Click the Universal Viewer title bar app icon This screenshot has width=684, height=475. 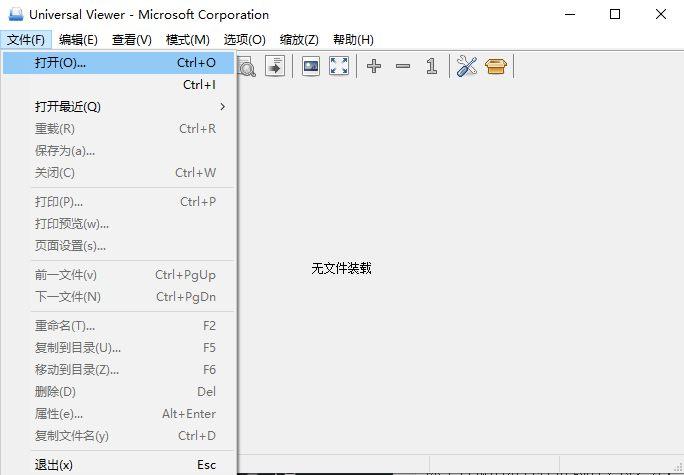tap(16, 14)
